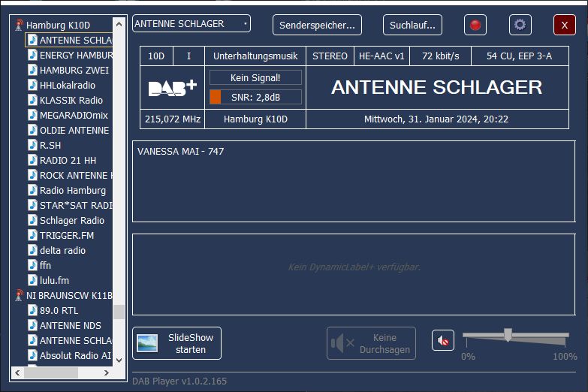This screenshot has height=392, width=588.
Task: Start station scan with Suchlauf button
Action: (412, 25)
